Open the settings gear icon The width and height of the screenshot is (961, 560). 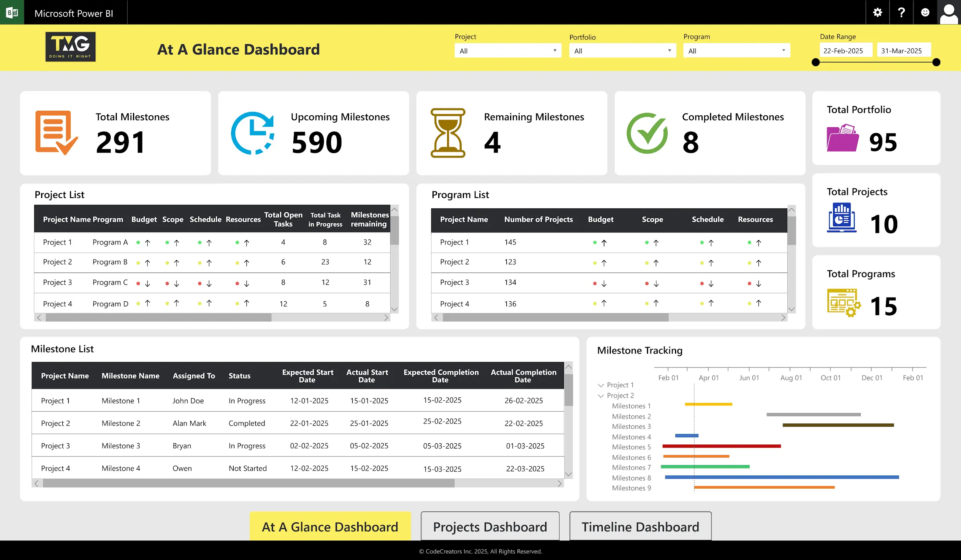click(x=877, y=12)
